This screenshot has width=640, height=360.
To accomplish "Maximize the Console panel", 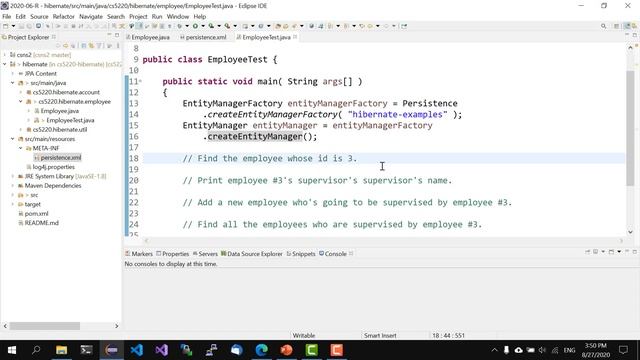I will coord(635,252).
